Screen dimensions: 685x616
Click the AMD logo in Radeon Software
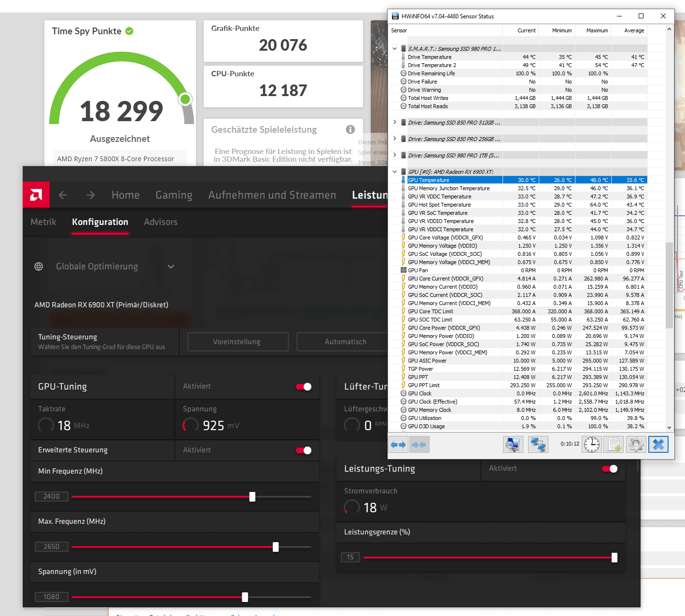click(36, 195)
